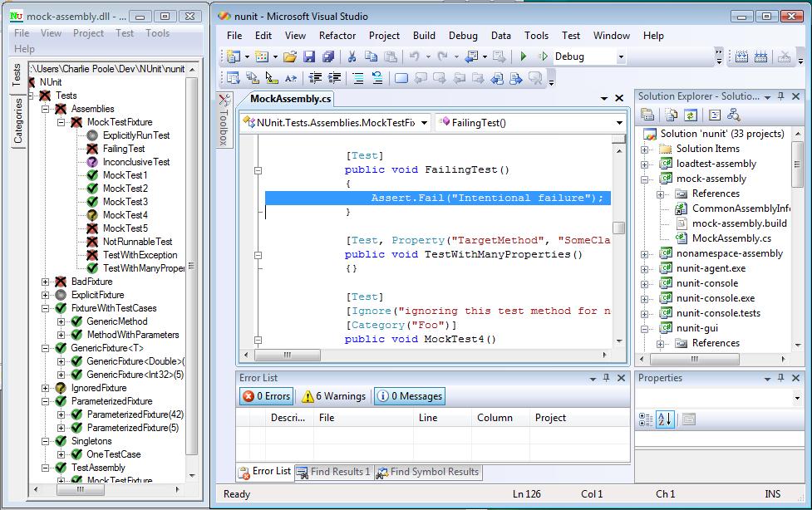Expand the loadtest-assembly project node
The height and width of the screenshot is (510, 812).
pyautogui.click(x=645, y=164)
